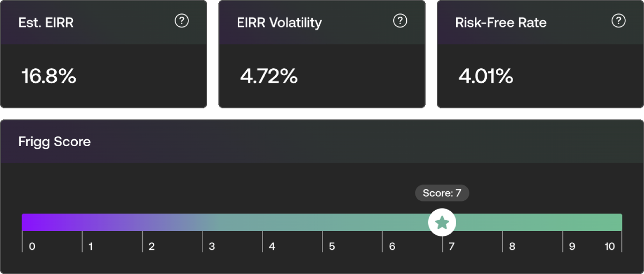Image resolution: width=644 pixels, height=274 pixels.
Task: Click the Frigg Score panel heading
Action: [55, 142]
